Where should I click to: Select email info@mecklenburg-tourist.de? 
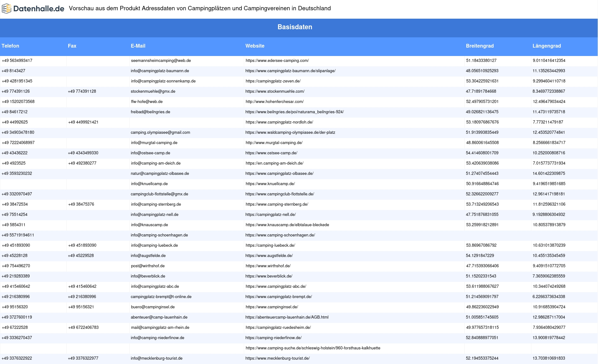click(157, 358)
